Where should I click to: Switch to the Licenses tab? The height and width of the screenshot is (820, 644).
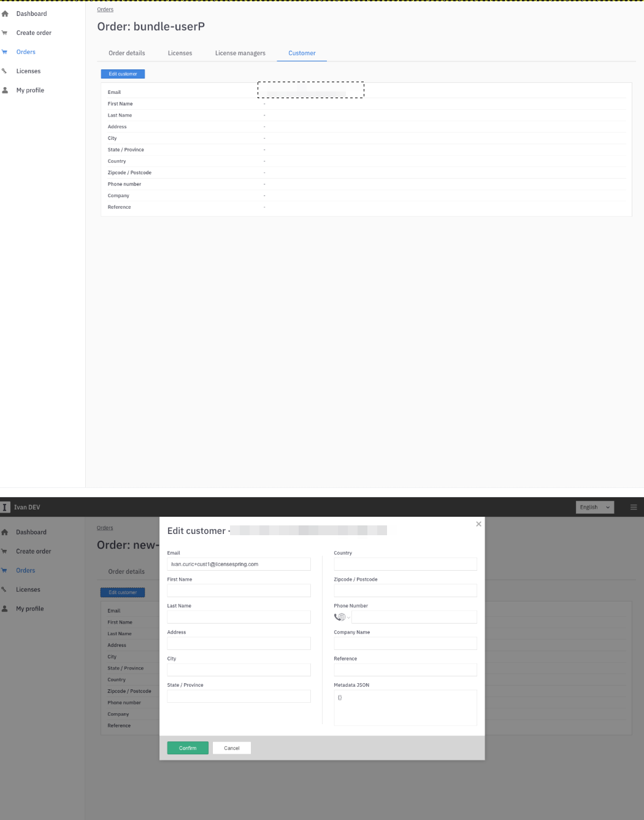[180, 53]
